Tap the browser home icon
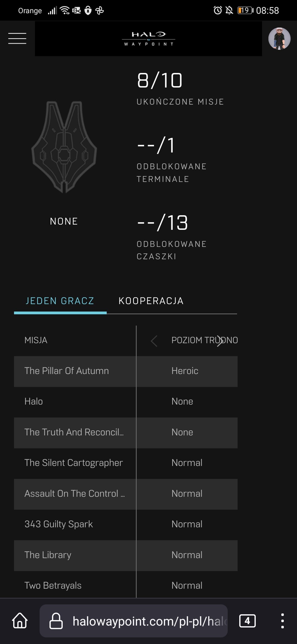Screen dimensions: 297x644 pos(20,621)
